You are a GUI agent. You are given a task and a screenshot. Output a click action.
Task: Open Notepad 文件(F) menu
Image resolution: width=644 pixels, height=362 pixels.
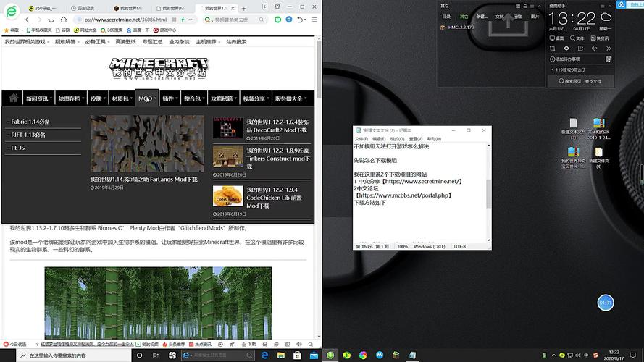[x=361, y=139]
